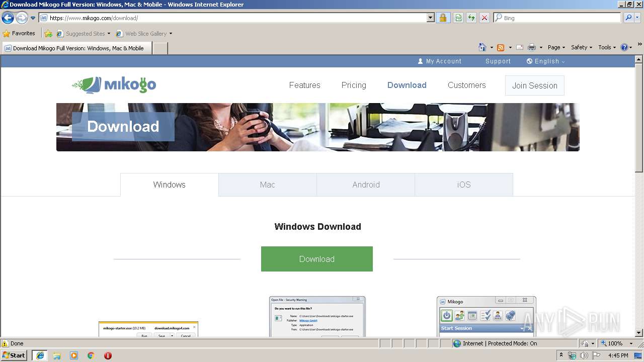Open Windows Explorer folder taskbar icon

(x=57, y=355)
